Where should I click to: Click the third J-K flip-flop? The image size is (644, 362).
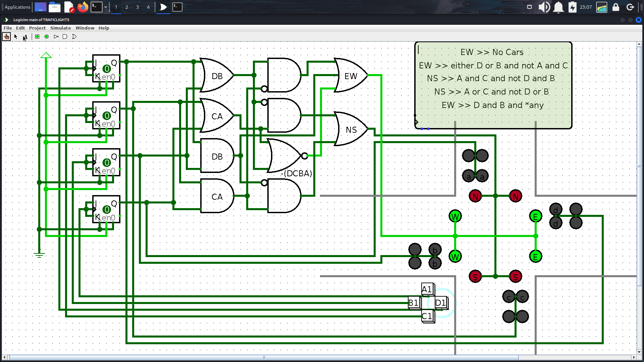pyautogui.click(x=106, y=163)
